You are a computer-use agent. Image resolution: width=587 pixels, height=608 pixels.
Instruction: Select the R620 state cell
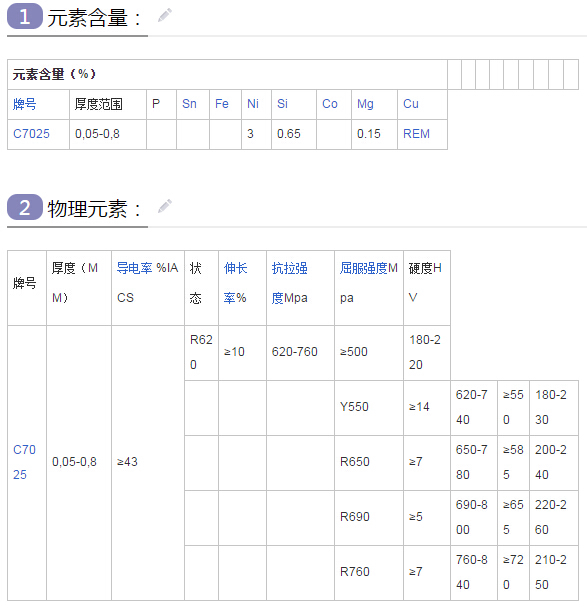pos(201,352)
